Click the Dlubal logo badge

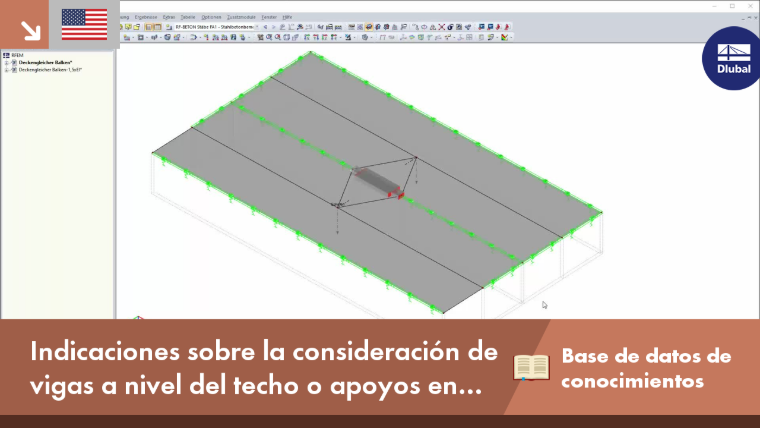point(731,58)
